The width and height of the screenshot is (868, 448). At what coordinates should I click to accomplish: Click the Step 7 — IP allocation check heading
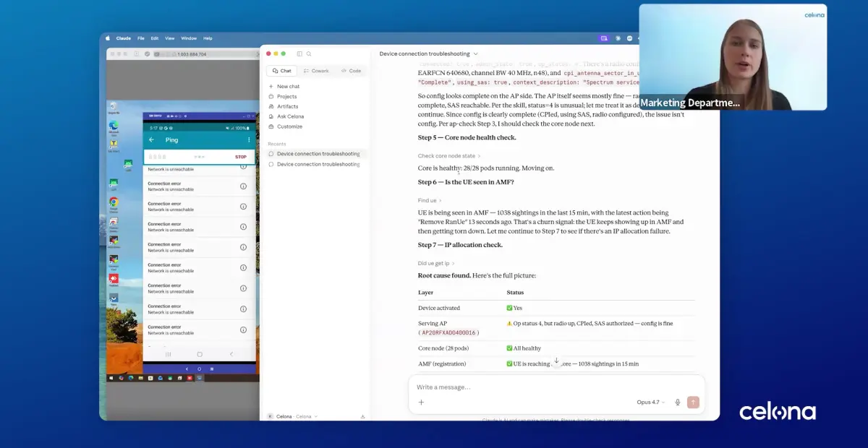click(460, 245)
